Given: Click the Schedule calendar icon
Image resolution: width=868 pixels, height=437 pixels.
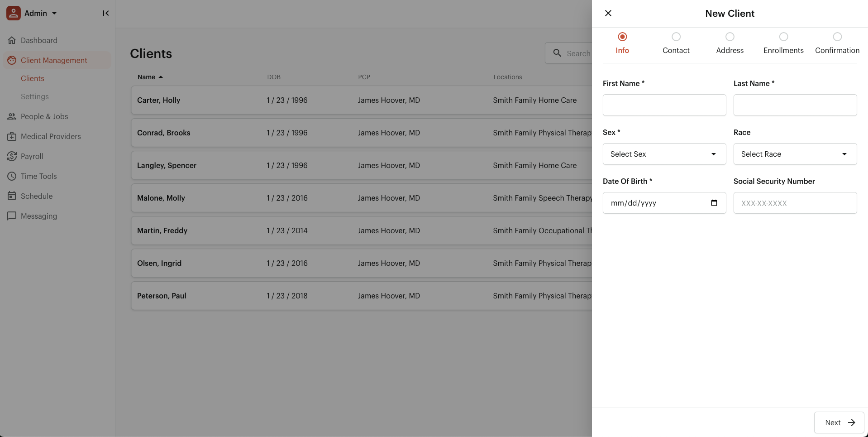Looking at the screenshot, I should click(12, 196).
